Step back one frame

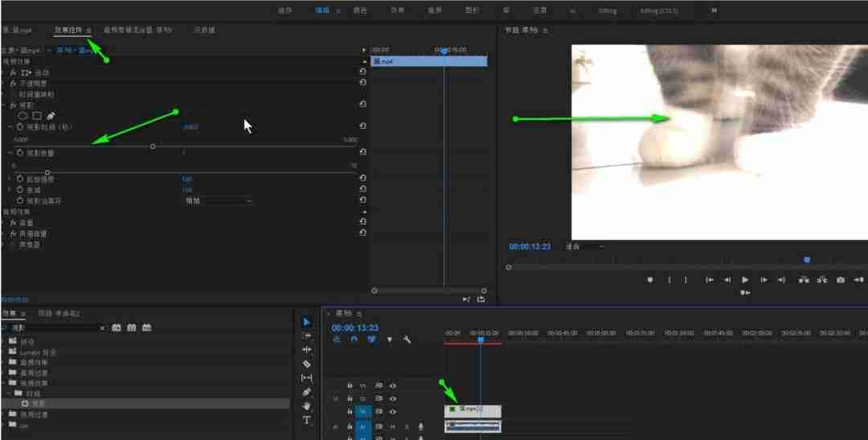[727, 280]
